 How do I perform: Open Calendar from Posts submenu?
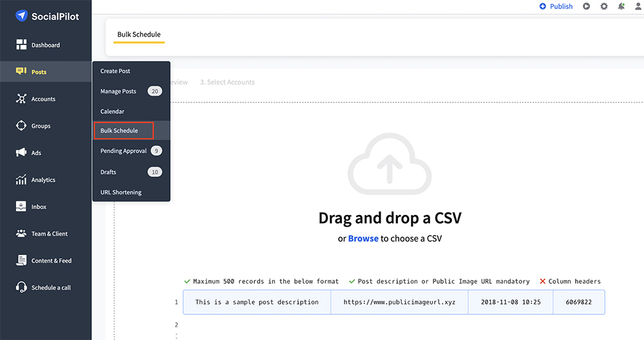tap(112, 111)
